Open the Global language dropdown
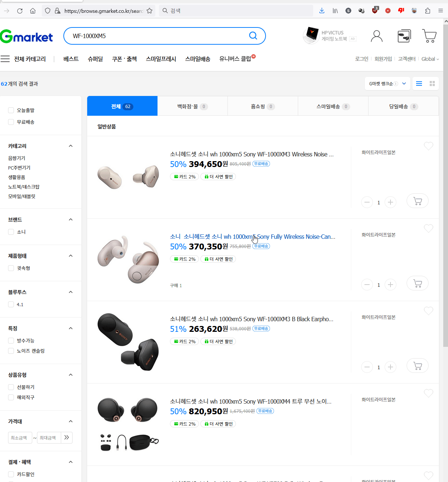The image size is (448, 482). [x=430, y=59]
